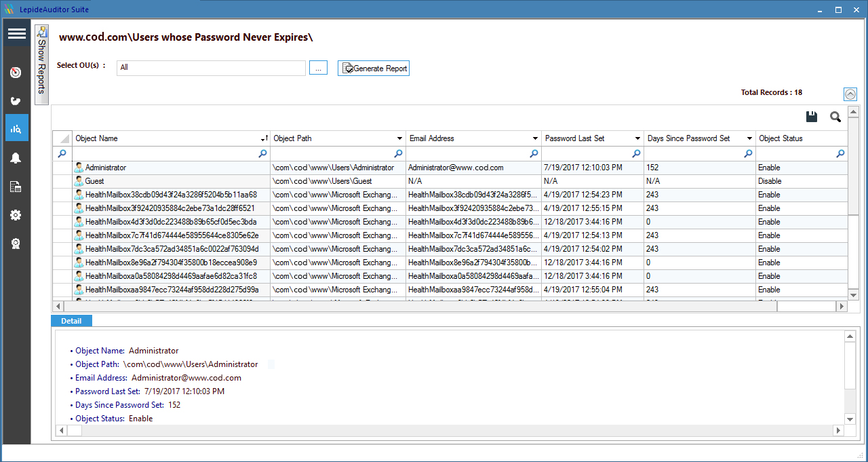Select HealthMailboxa0a58084298d4469aafae6d82ca31fc8 row
The image size is (868, 462).
(450, 276)
